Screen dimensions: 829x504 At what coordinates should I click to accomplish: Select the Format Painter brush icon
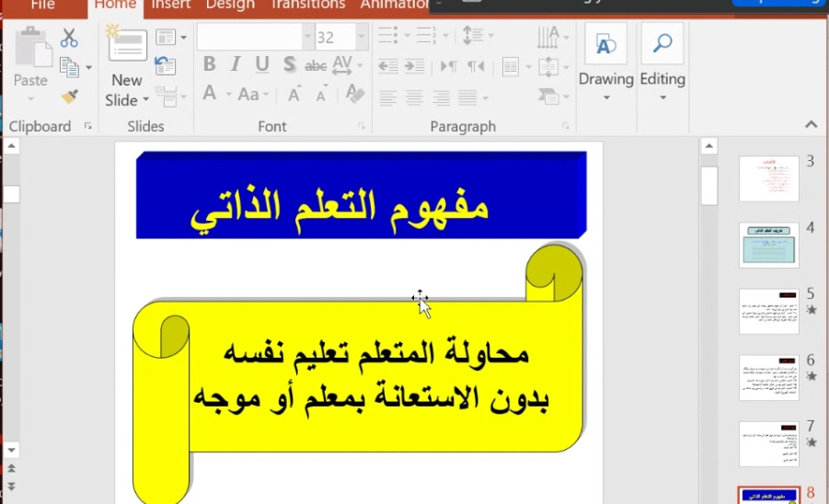click(69, 97)
